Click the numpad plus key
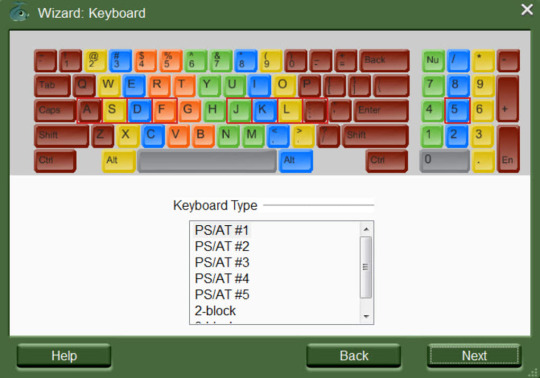 pyautogui.click(x=508, y=98)
